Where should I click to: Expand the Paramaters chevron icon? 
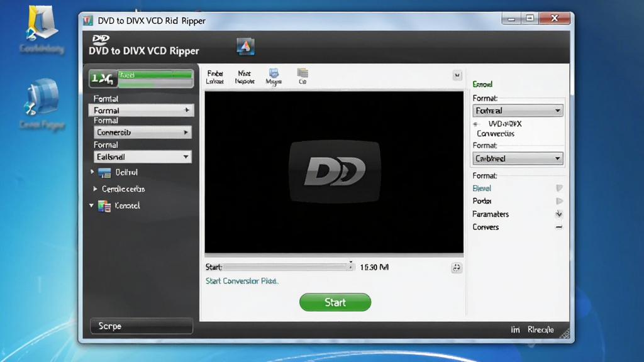(x=559, y=214)
